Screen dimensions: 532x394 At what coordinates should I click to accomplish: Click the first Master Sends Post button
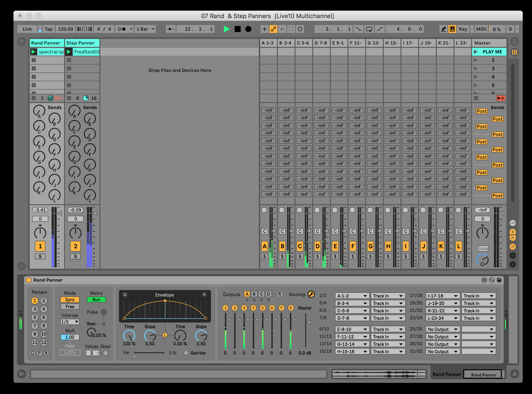click(481, 111)
